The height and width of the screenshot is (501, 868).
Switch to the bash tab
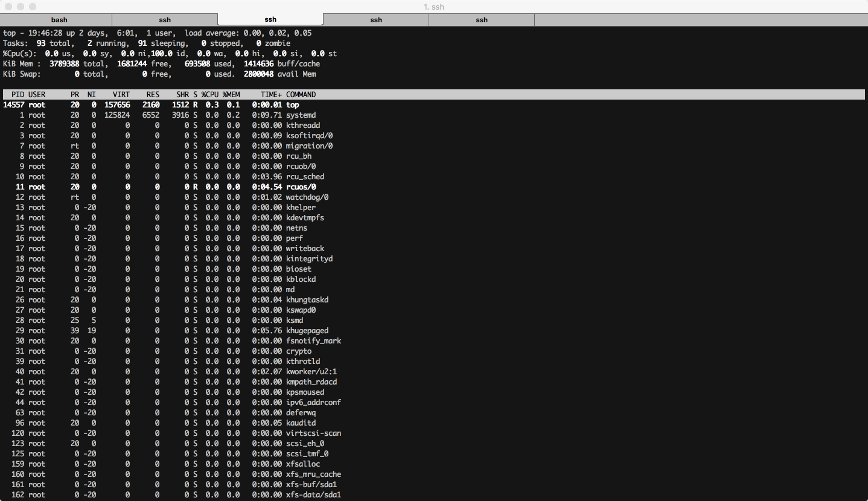tap(59, 20)
